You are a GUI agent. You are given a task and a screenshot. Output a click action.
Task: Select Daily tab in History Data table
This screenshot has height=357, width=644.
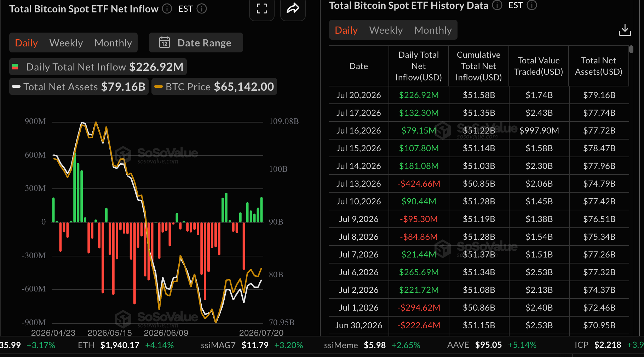click(x=346, y=30)
